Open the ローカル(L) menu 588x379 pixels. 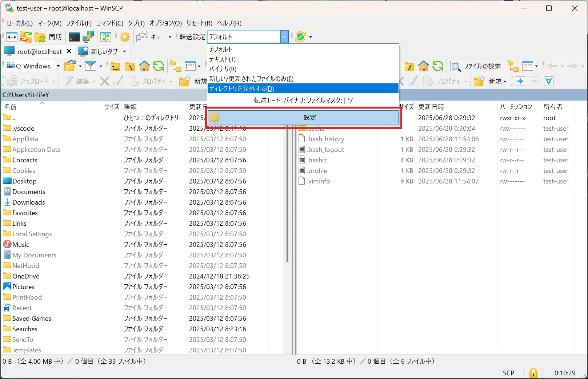click(20, 23)
